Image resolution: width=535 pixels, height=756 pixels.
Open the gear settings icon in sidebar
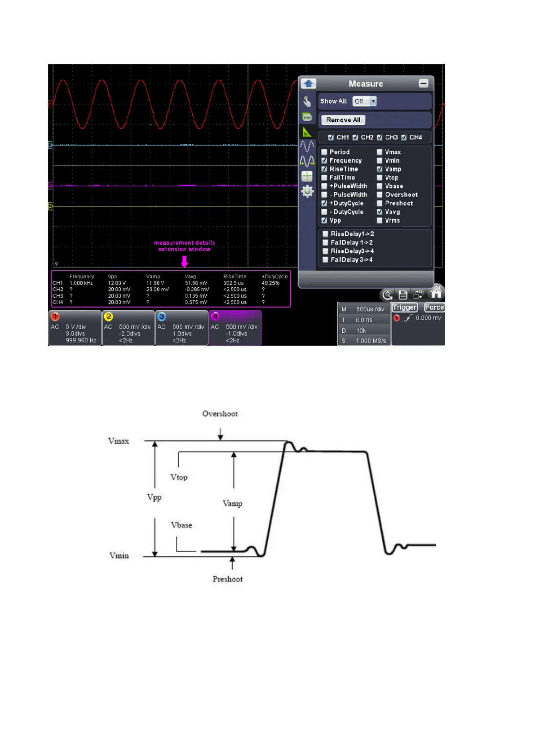(x=307, y=192)
